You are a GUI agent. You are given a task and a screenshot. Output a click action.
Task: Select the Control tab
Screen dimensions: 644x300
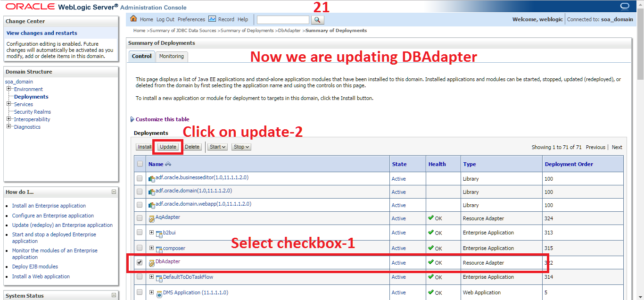pyautogui.click(x=141, y=56)
